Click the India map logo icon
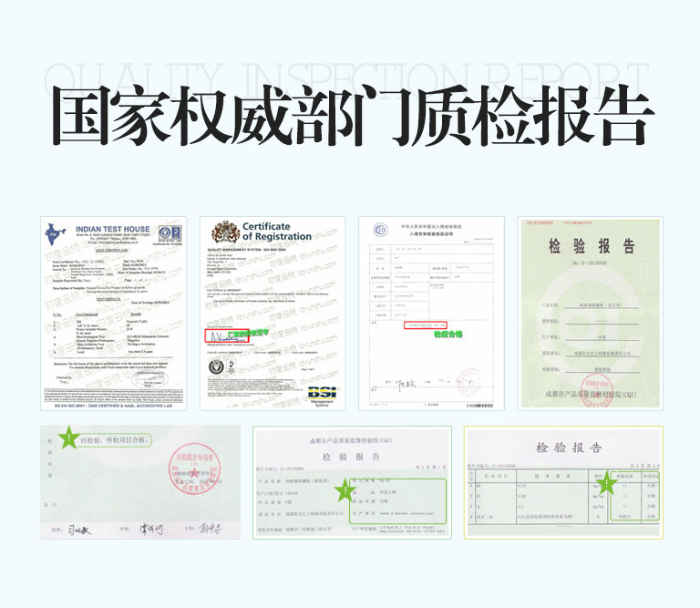Screen dimensions: 700x608 pos(55,234)
